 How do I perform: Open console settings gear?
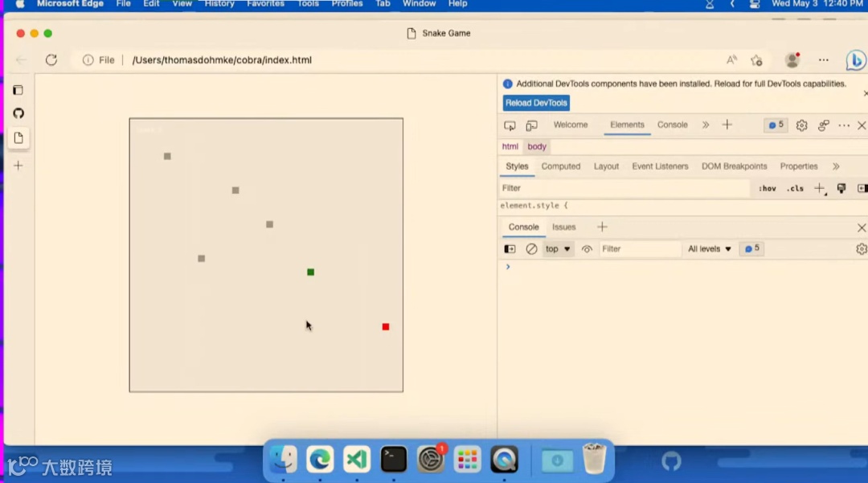click(x=862, y=249)
